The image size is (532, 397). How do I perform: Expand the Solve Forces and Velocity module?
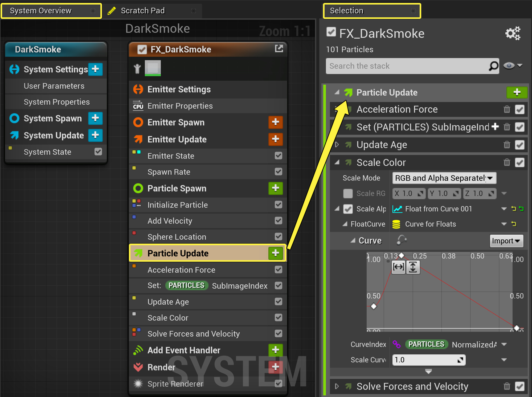337,386
